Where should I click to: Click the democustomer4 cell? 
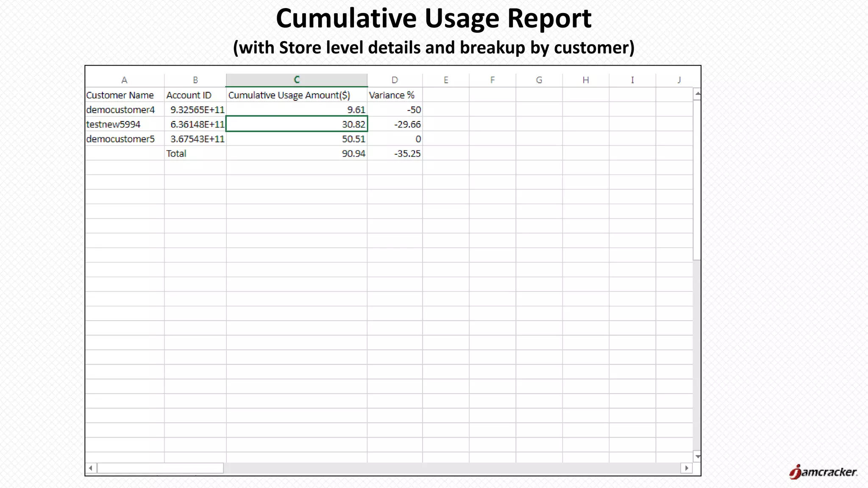(125, 110)
